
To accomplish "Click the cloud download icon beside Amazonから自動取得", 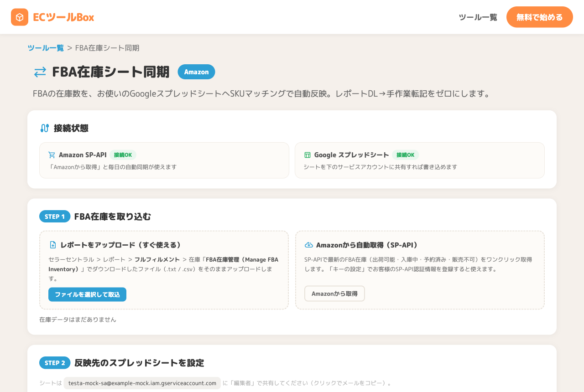I will [x=309, y=245].
